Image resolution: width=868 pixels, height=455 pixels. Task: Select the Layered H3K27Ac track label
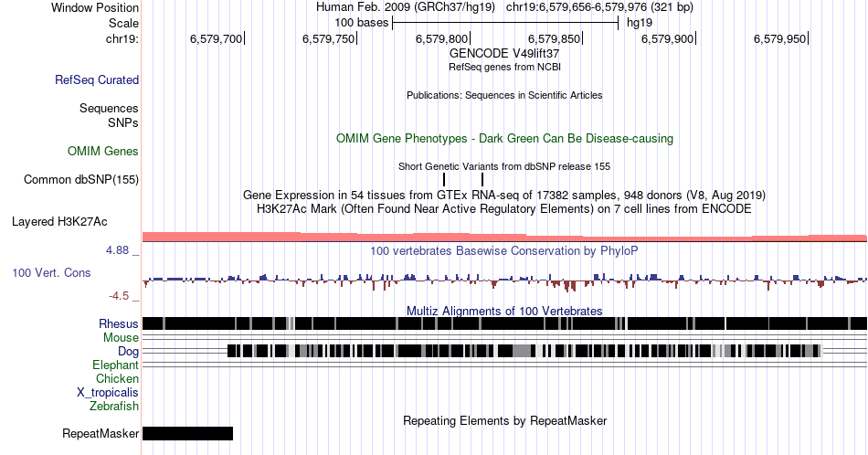pos(59,221)
